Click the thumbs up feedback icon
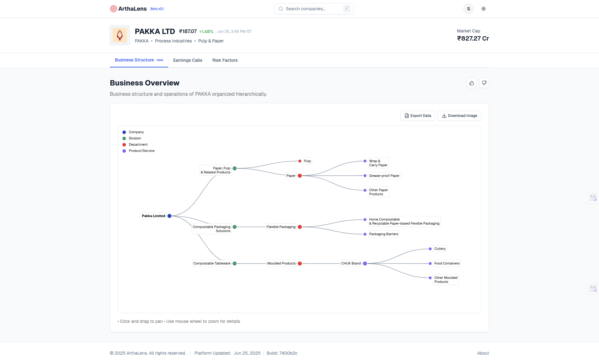The image size is (599, 364). point(472,83)
